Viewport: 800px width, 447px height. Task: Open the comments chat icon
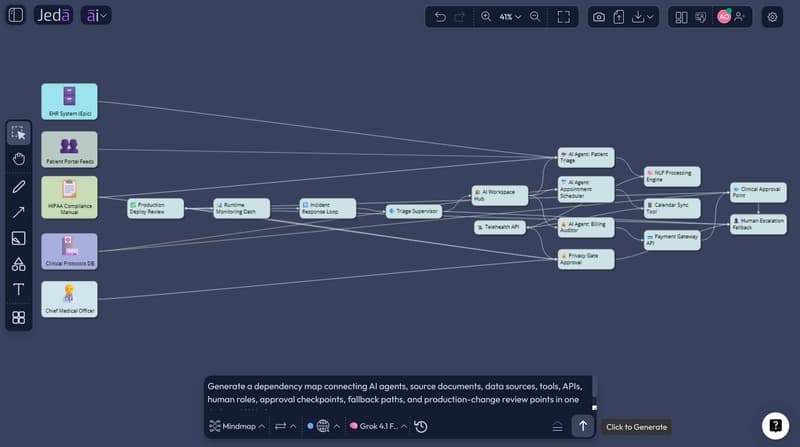tap(701, 17)
